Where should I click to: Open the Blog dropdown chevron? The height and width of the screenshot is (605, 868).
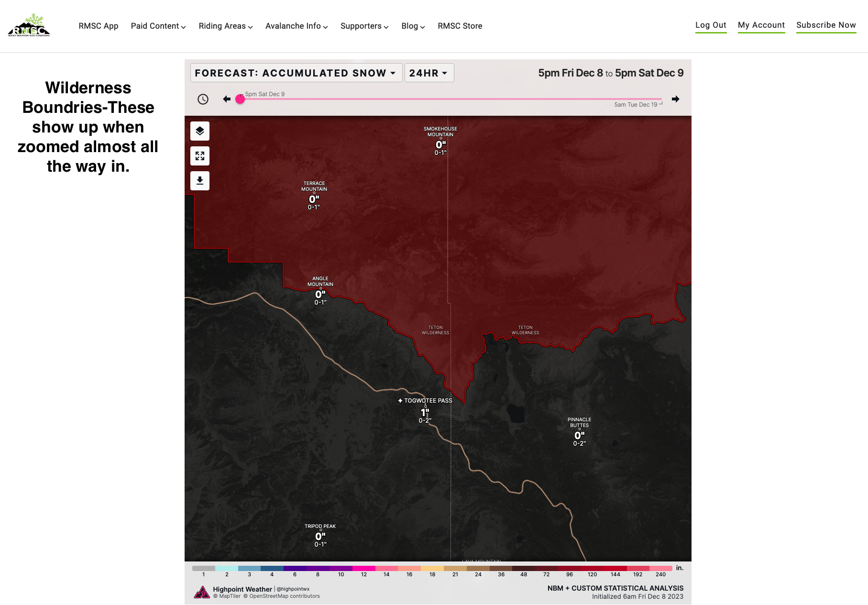(423, 27)
